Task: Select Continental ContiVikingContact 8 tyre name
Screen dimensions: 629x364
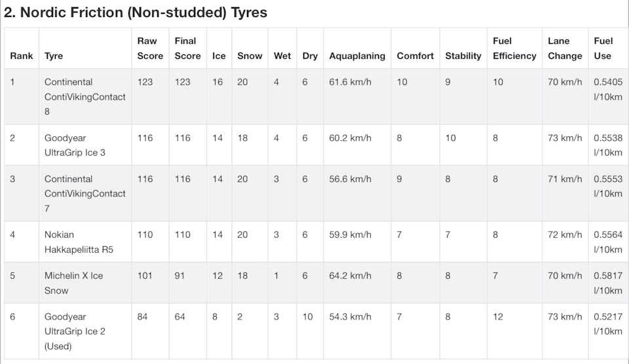Action: pyautogui.click(x=85, y=97)
